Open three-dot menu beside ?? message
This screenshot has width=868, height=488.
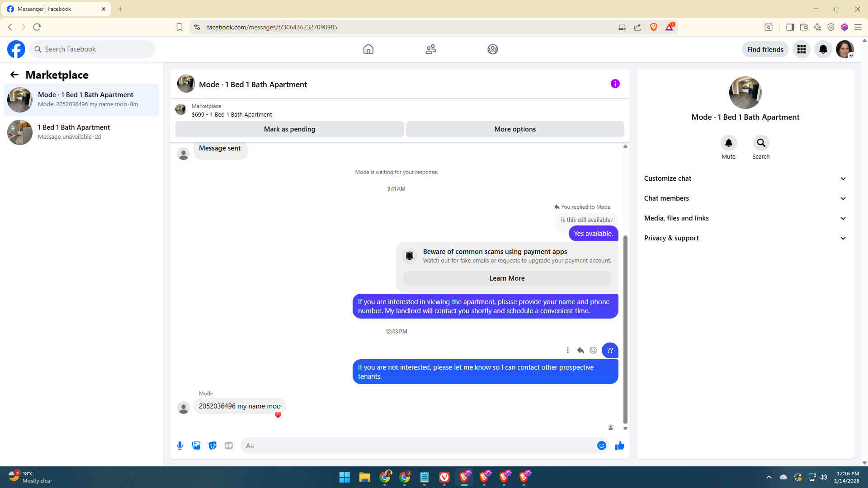pyautogui.click(x=568, y=350)
